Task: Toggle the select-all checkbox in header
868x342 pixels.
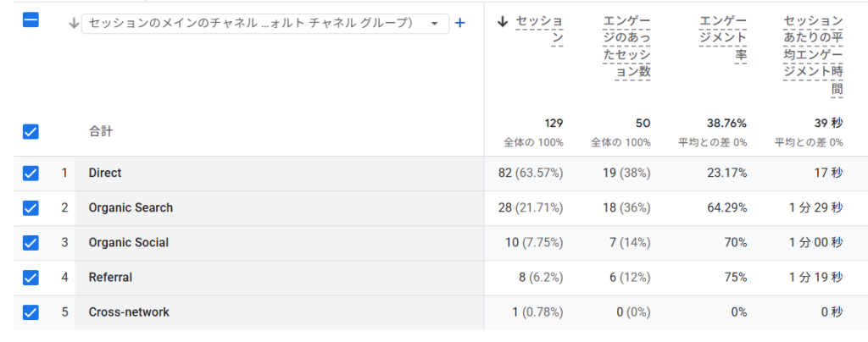Action: coord(31,19)
